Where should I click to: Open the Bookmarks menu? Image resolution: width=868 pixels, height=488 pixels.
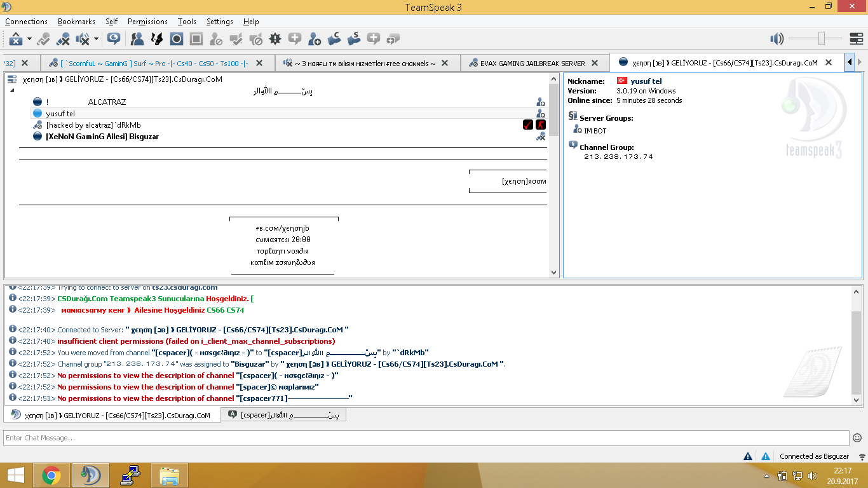click(x=76, y=22)
